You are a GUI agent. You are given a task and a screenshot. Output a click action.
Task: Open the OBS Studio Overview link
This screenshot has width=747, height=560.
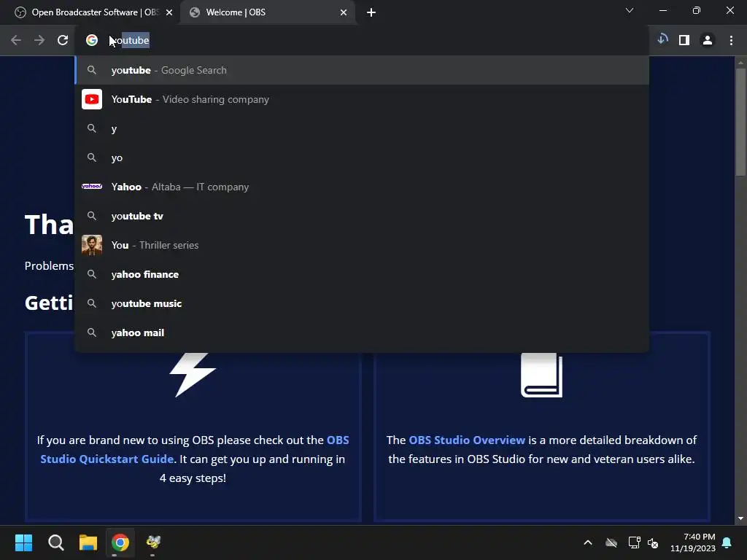[x=467, y=440]
